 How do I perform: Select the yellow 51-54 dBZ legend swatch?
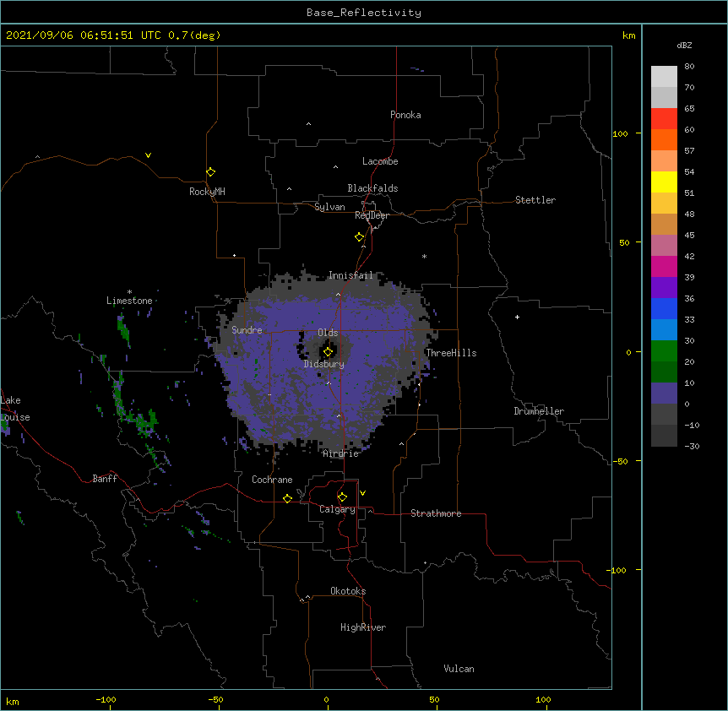click(664, 182)
